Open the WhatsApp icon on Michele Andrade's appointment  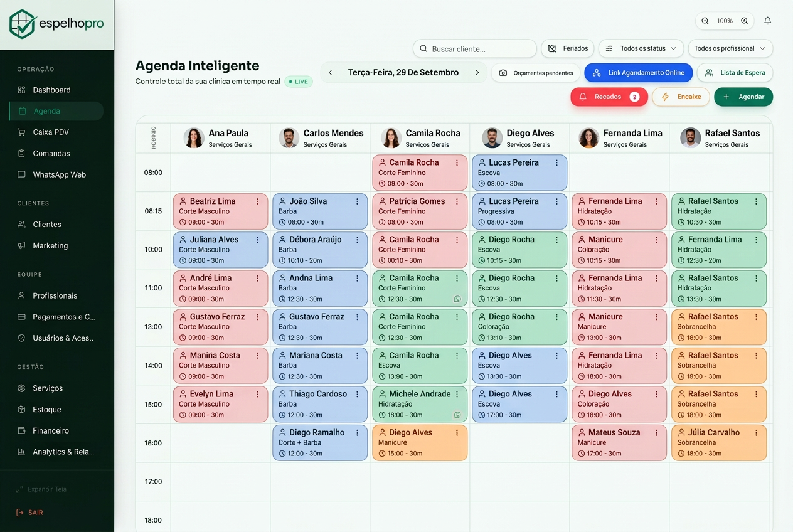coord(457,415)
